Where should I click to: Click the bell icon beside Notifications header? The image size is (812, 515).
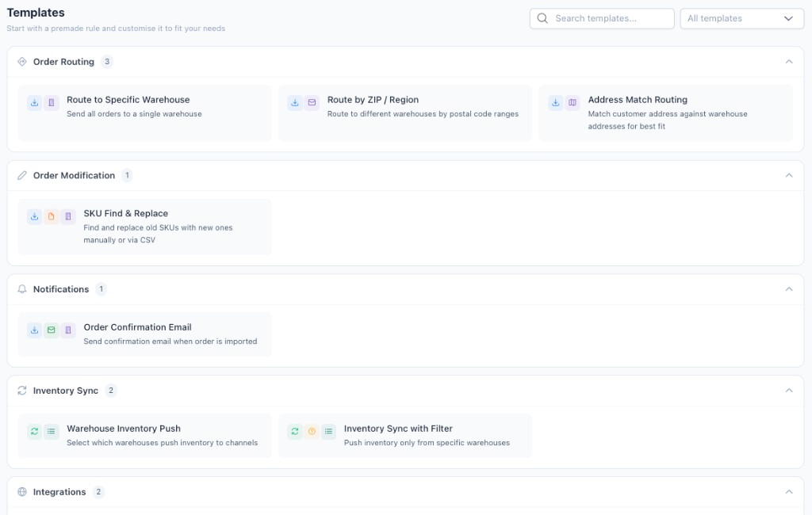pos(21,288)
